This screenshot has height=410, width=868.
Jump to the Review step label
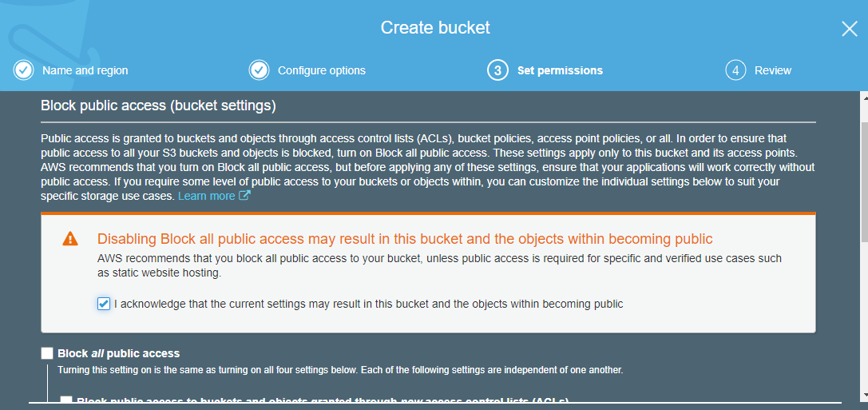pyautogui.click(x=772, y=70)
